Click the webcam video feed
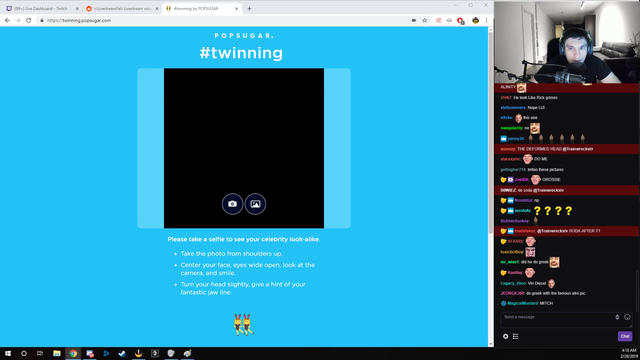Image resolution: width=640 pixels, height=360 pixels. [x=567, y=42]
